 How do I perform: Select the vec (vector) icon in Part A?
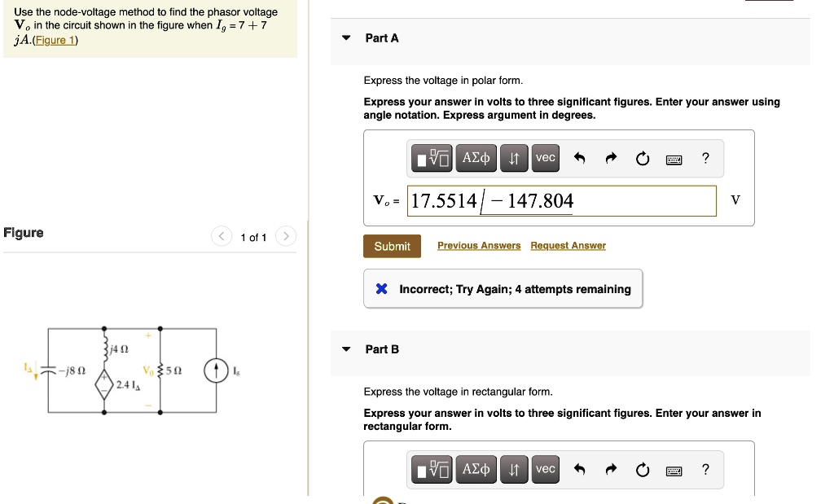point(545,158)
